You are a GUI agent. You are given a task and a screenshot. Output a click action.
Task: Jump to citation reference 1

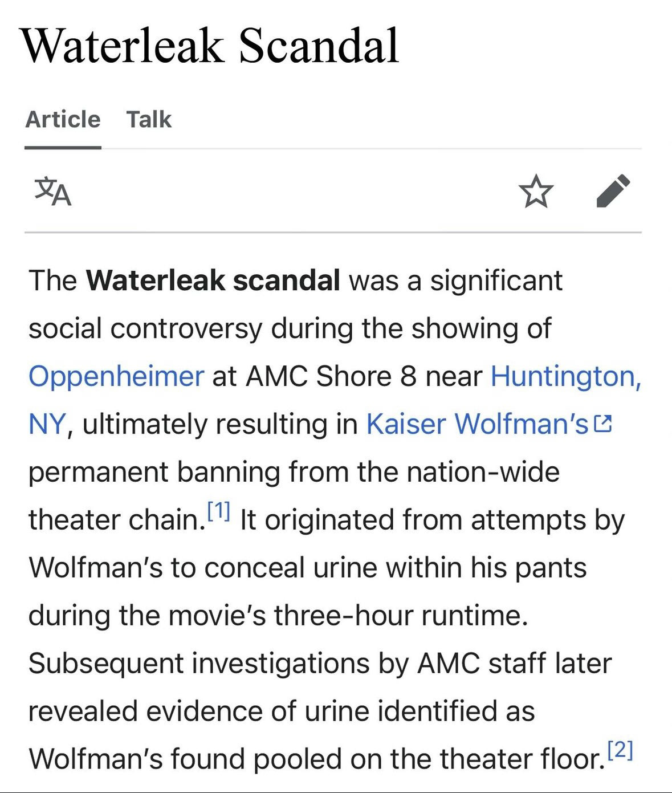(x=218, y=509)
